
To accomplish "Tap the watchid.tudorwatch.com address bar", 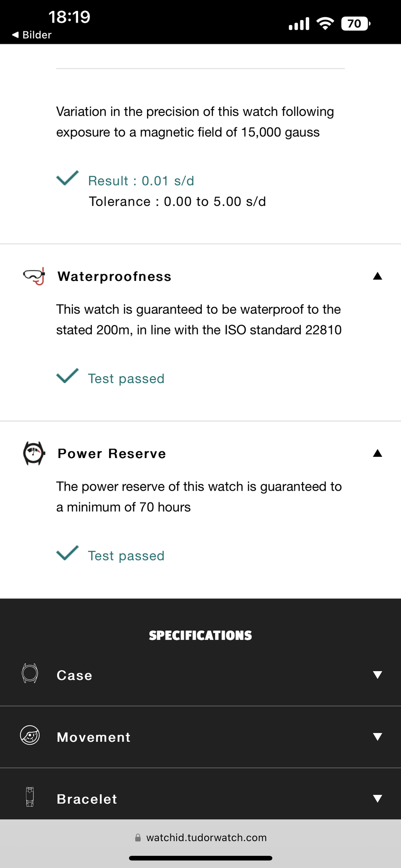I will pyautogui.click(x=206, y=837).
